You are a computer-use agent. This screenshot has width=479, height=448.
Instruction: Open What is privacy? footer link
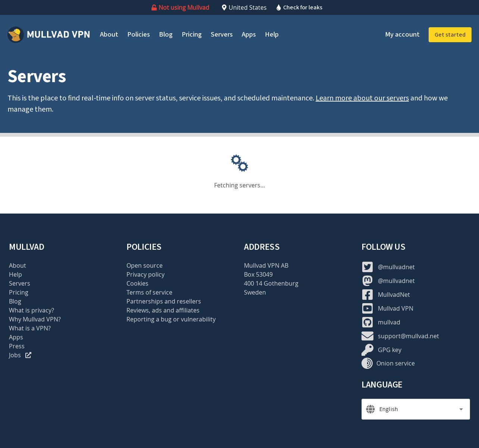click(31, 310)
